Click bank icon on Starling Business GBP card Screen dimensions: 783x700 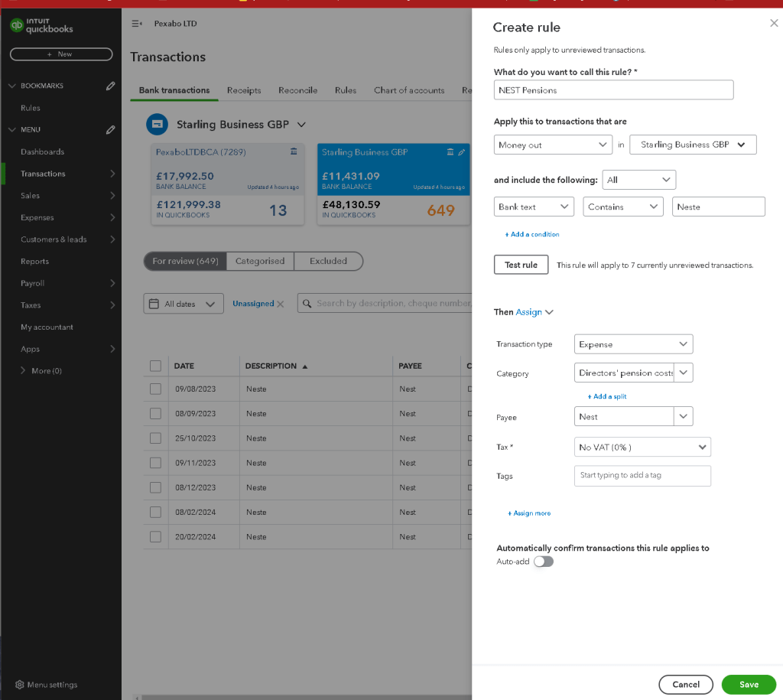[x=450, y=152]
